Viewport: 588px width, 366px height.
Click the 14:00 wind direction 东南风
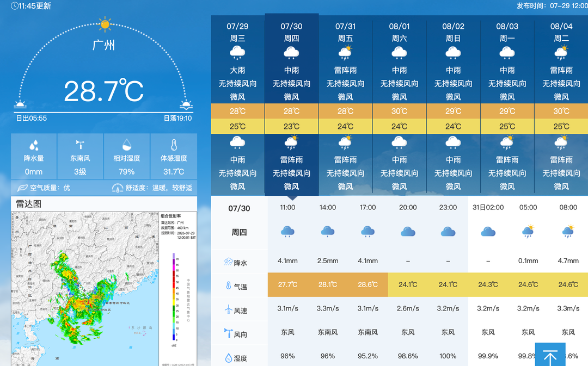tap(328, 332)
